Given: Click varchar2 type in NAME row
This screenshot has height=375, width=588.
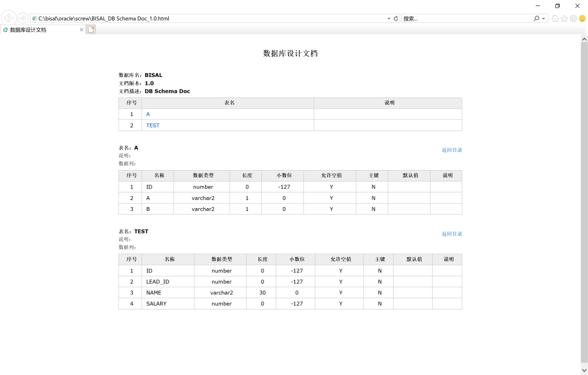Looking at the screenshot, I should [221, 293].
